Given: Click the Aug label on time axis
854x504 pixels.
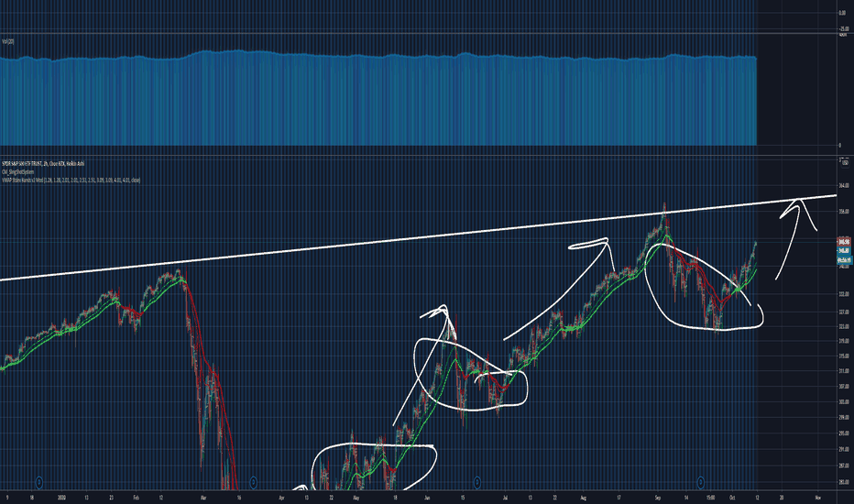Looking at the screenshot, I should pyautogui.click(x=584, y=498).
